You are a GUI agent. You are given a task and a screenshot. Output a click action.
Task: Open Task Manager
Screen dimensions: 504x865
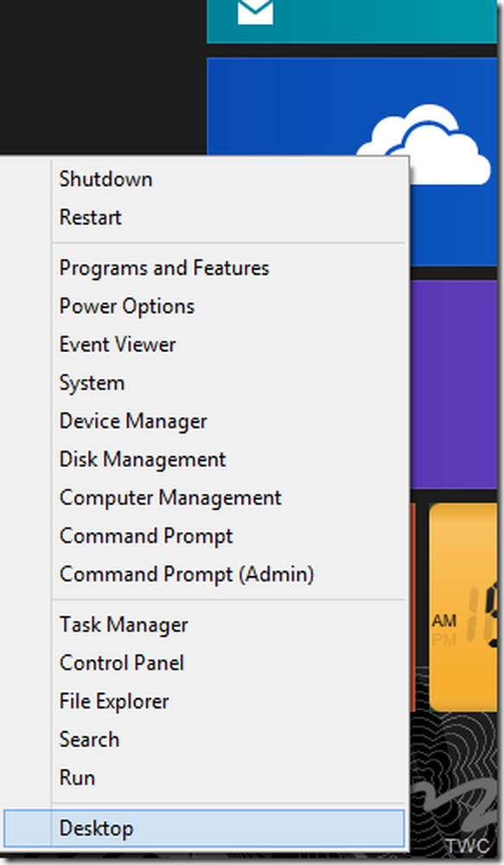pyautogui.click(x=124, y=625)
